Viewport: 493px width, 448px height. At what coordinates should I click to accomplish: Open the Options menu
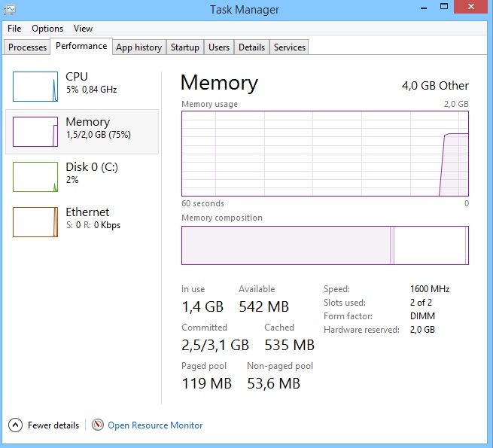coord(47,29)
